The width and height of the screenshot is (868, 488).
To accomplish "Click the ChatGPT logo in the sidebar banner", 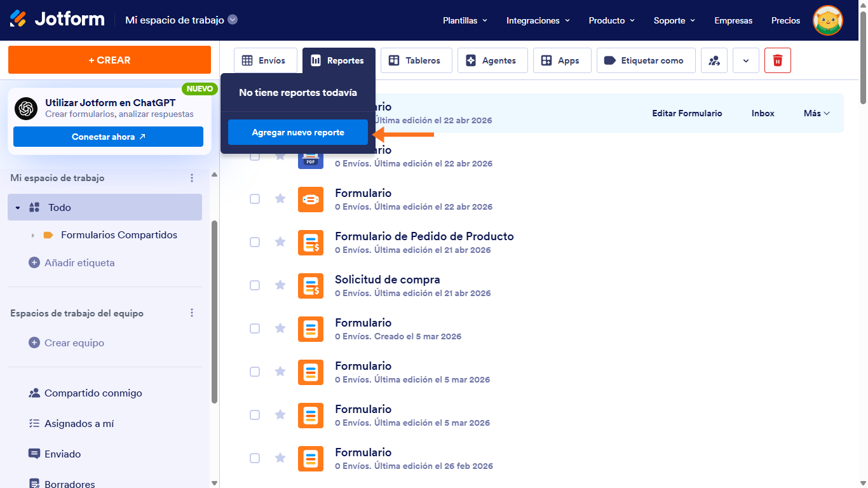I will [25, 109].
